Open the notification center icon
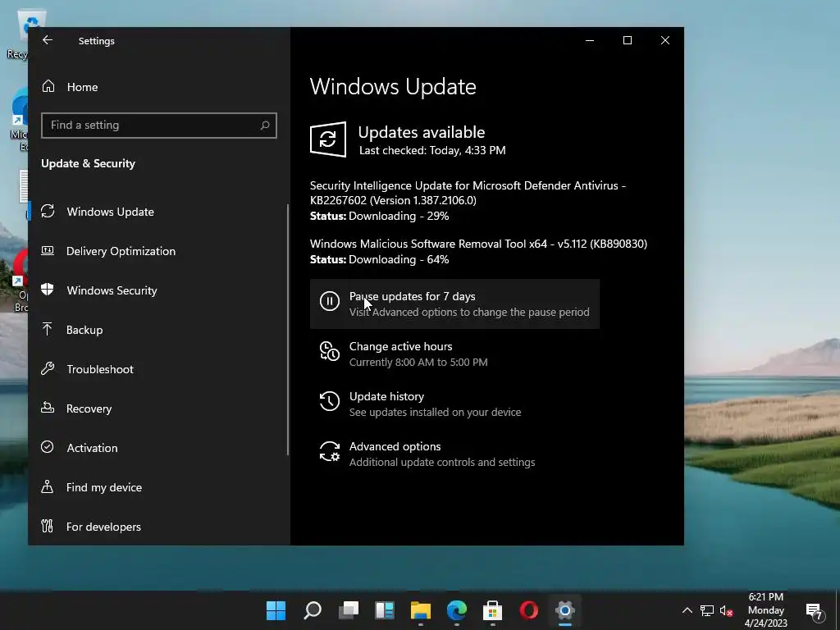 pos(814,610)
